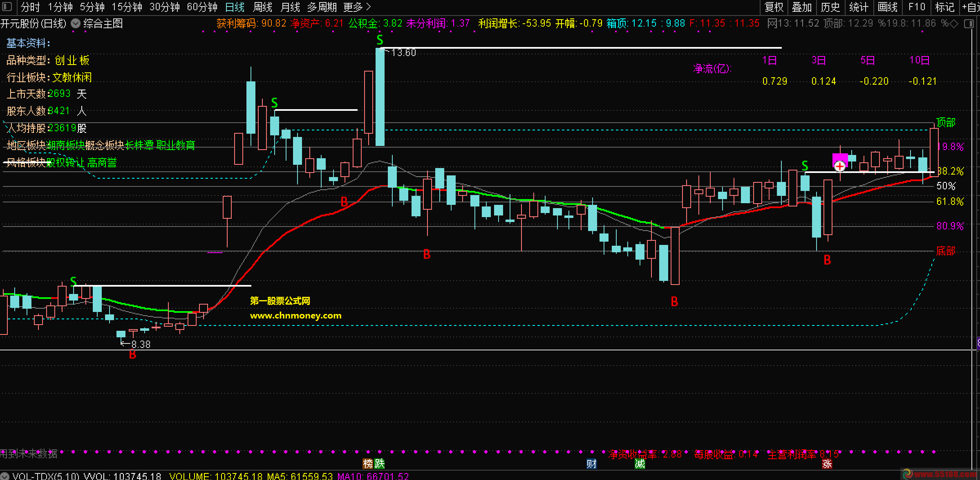This screenshot has height=480, width=980.
Task: Click the 行业板块: 文教休闲 line
Action: coord(49,77)
